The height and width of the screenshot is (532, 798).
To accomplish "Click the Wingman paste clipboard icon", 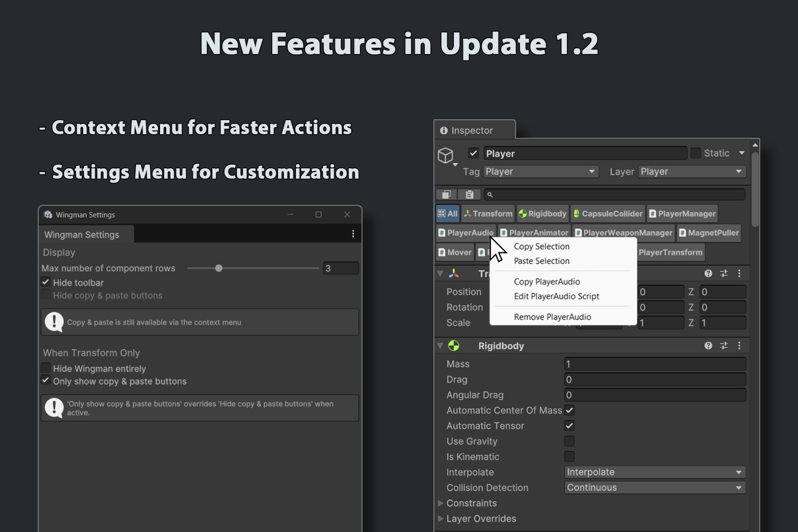I will coord(469,194).
